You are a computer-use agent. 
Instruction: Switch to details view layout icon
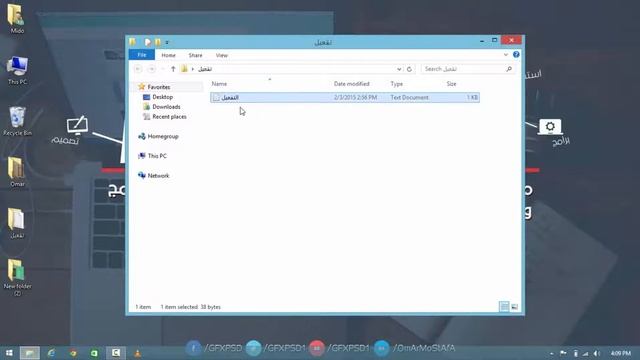pyautogui.click(x=504, y=307)
